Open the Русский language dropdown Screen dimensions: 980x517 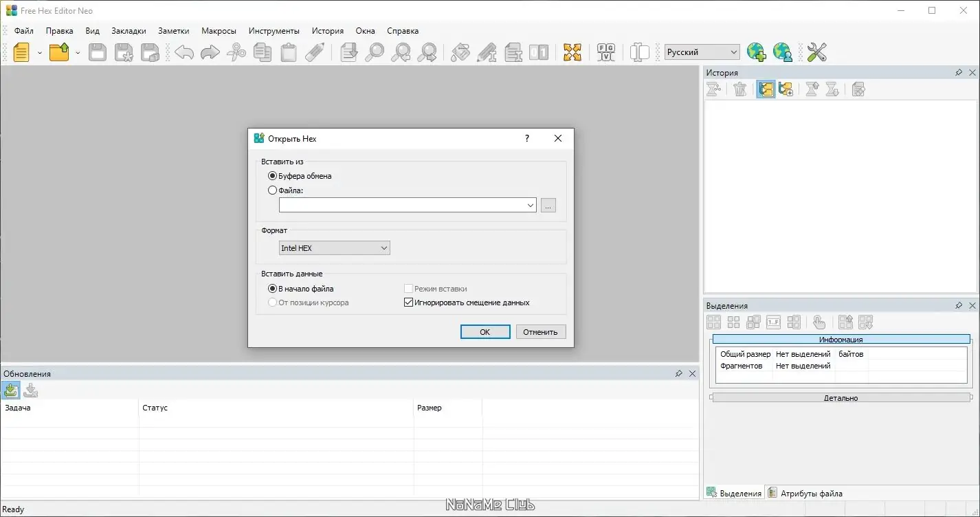pyautogui.click(x=702, y=52)
